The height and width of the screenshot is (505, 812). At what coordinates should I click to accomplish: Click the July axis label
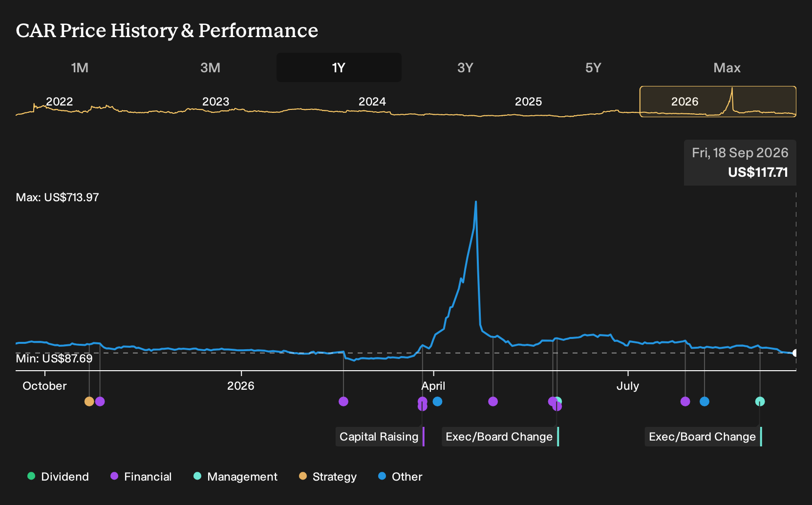point(628,386)
